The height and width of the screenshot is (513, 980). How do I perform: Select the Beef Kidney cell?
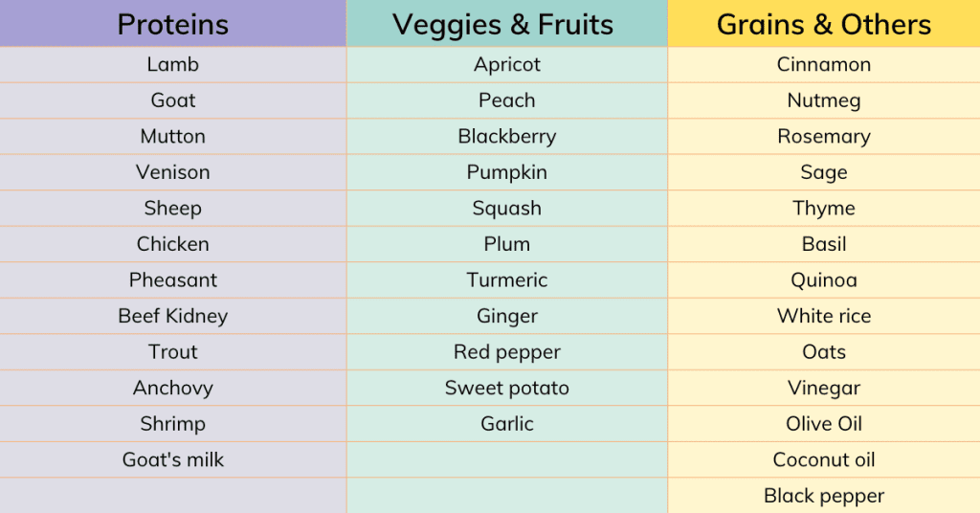pyautogui.click(x=173, y=316)
